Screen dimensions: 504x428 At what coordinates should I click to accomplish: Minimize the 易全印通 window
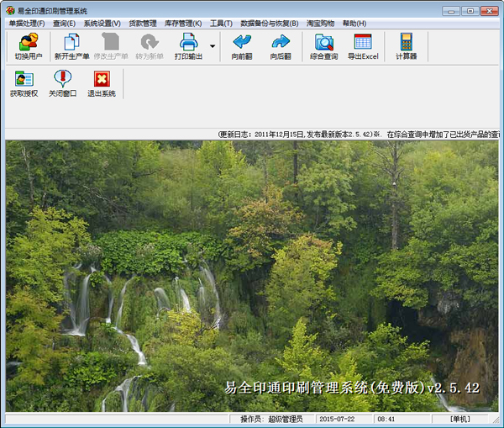[x=450, y=11]
